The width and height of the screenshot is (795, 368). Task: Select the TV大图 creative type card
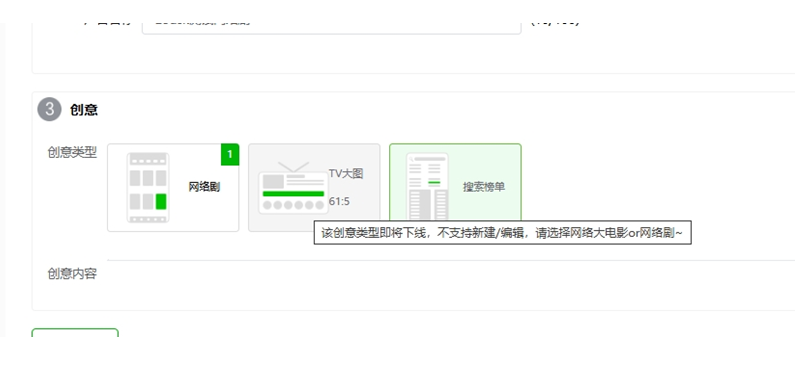314,188
